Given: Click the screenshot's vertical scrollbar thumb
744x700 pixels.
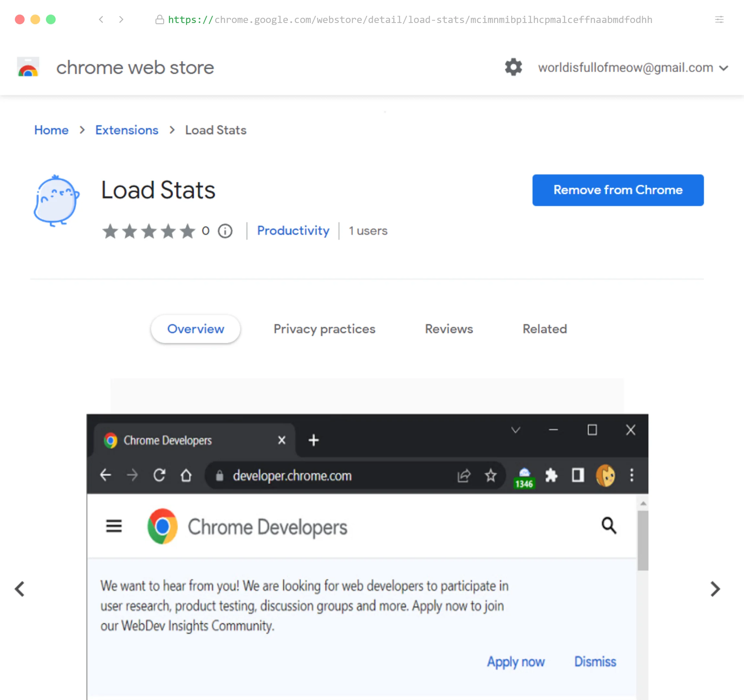Looking at the screenshot, I should 643,541.
